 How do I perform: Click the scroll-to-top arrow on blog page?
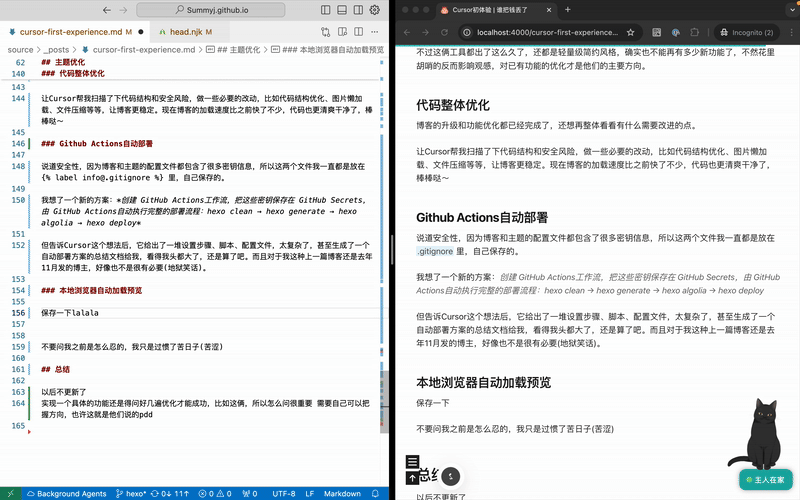coord(412,478)
